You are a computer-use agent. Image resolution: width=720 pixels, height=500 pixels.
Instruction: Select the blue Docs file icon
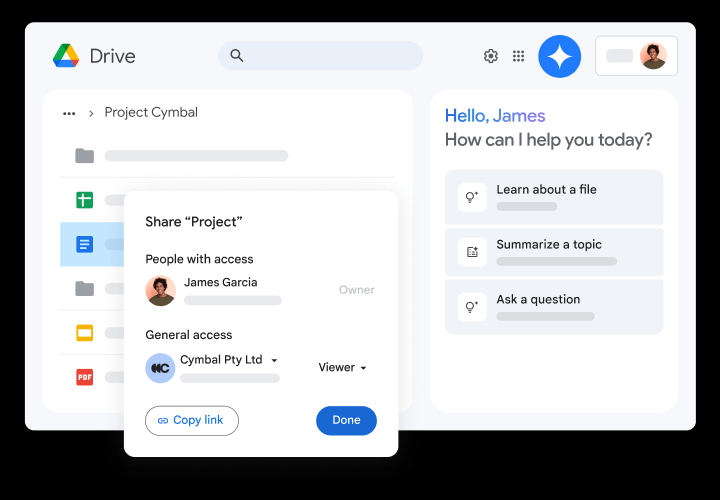pos(84,244)
